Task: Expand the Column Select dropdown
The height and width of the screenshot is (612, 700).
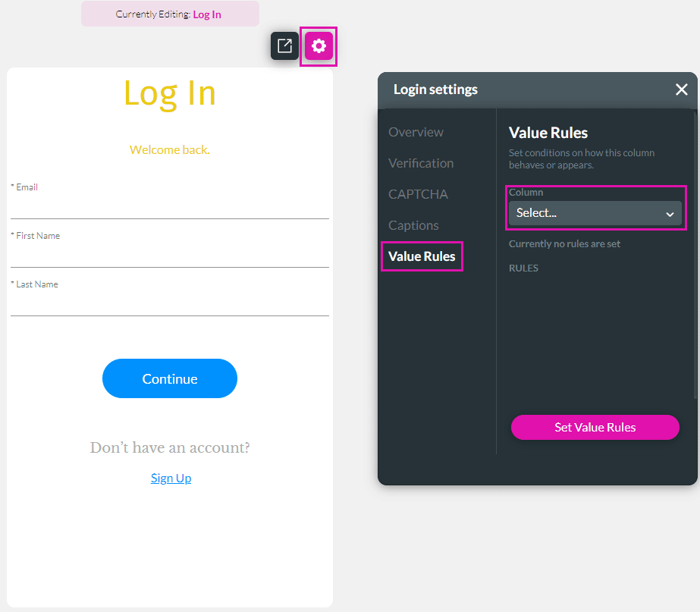Action: [595, 213]
